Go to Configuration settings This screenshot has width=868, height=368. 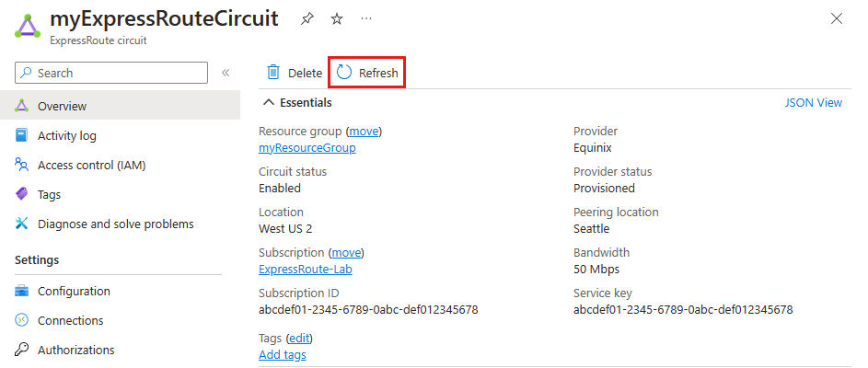point(74,291)
